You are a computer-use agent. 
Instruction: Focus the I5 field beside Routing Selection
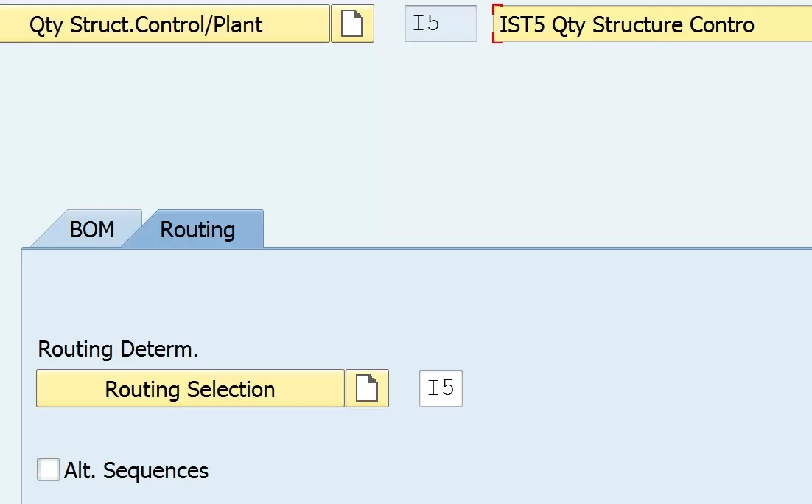(x=441, y=388)
